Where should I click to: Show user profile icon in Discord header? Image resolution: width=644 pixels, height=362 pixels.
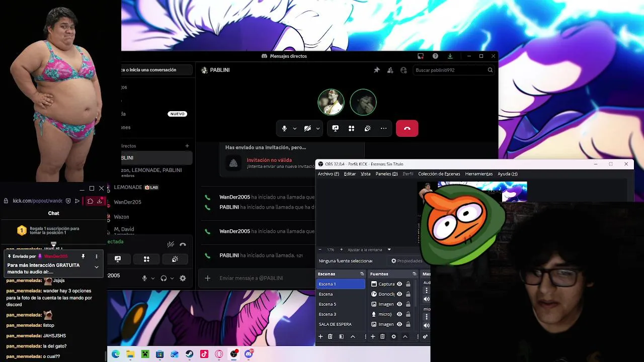[404, 70]
